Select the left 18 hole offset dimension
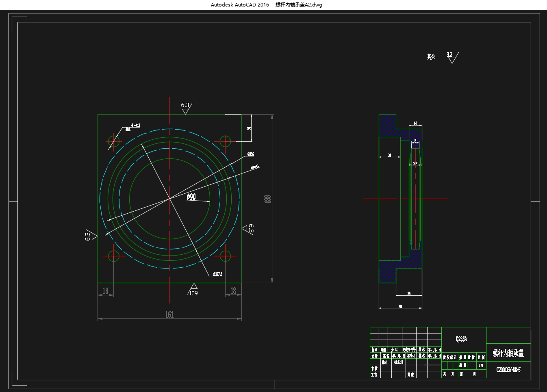547x392 pixels. point(106,291)
